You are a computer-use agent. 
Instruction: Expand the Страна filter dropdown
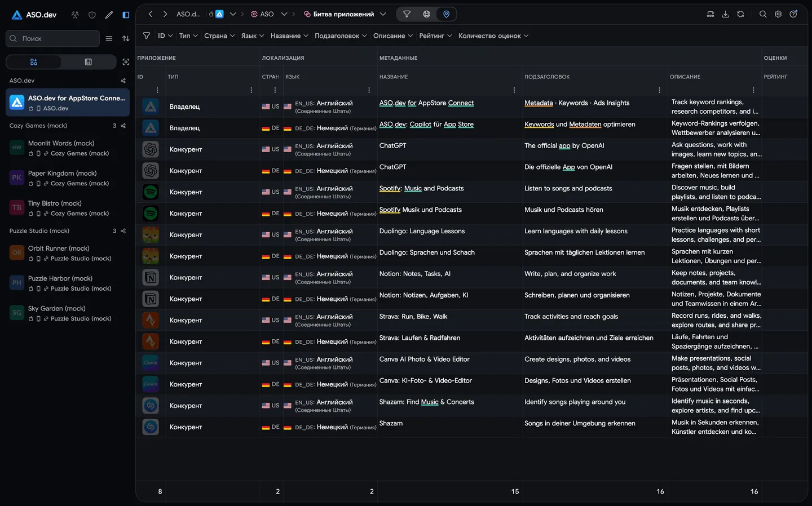tap(219, 35)
